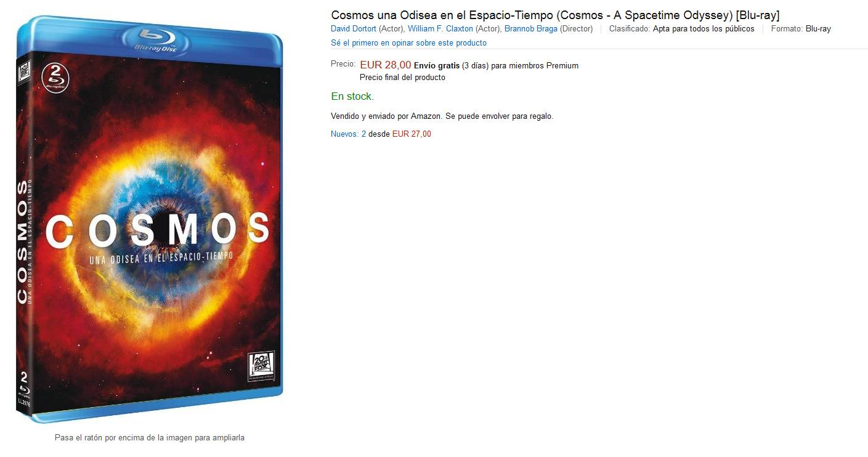Image resolution: width=868 pixels, height=457 pixels.
Task: Click 'Pasa el ratón por encima' image caption
Action: [150, 438]
